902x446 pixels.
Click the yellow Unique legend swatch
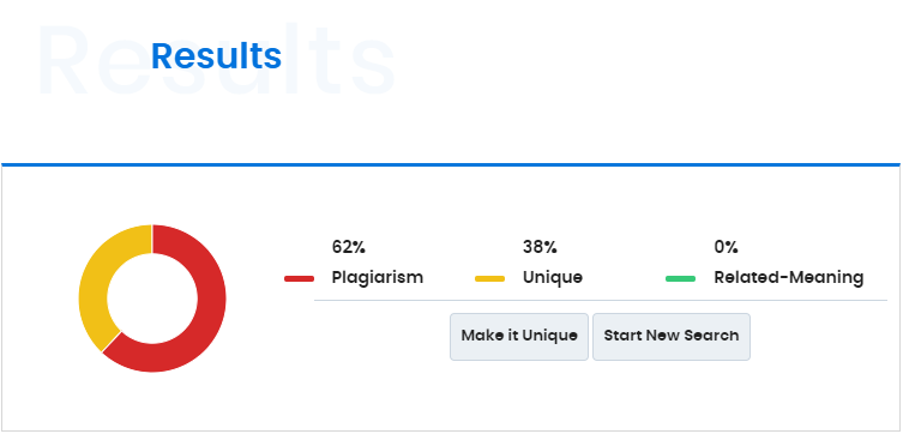tap(490, 279)
